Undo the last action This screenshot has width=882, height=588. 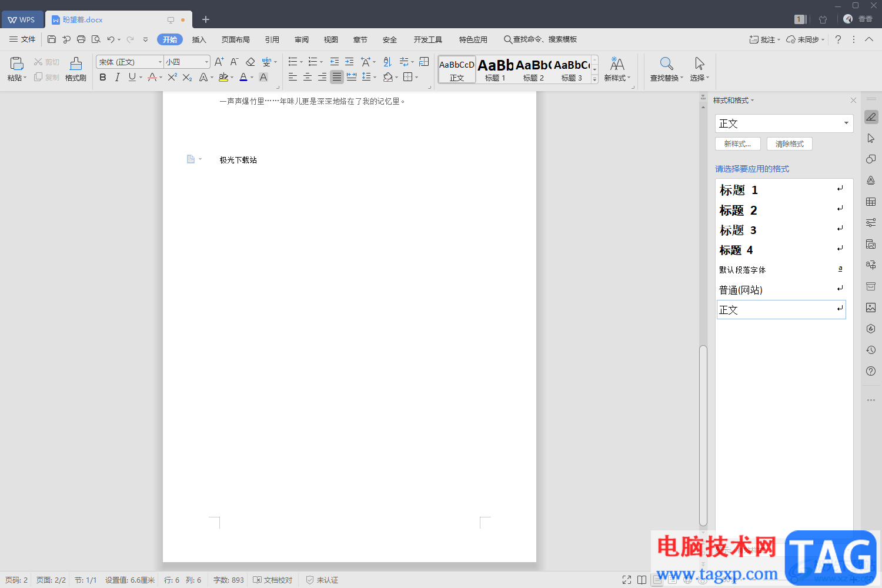click(111, 39)
